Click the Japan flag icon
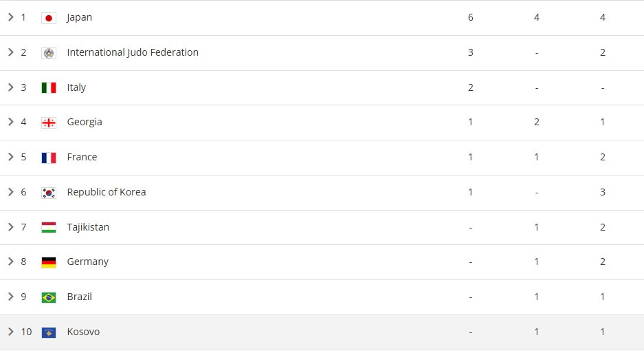Screen dimensions: 644x351 pyautogui.click(x=49, y=18)
